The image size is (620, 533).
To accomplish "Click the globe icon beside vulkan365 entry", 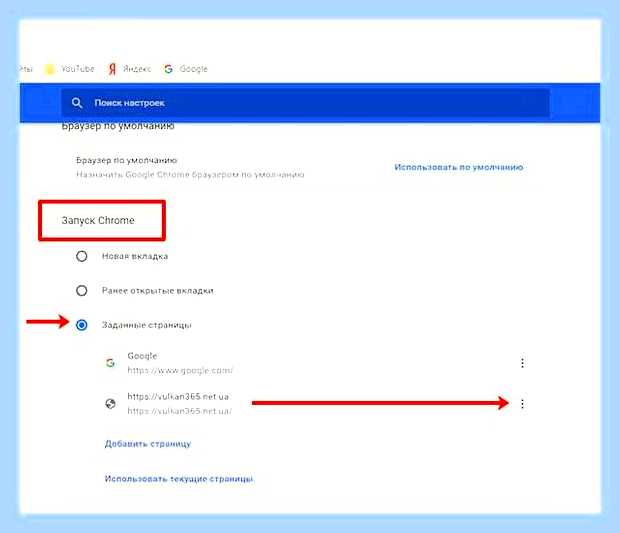I will [110, 404].
